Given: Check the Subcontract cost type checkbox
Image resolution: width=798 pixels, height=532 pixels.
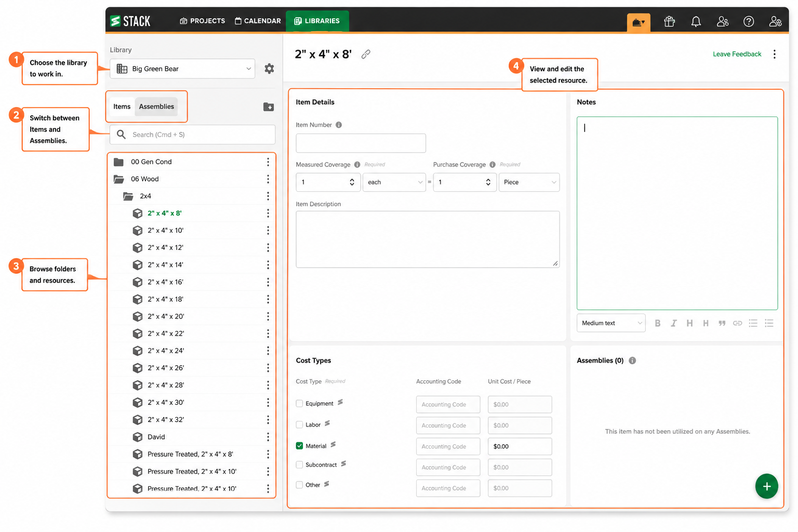Looking at the screenshot, I should point(299,464).
